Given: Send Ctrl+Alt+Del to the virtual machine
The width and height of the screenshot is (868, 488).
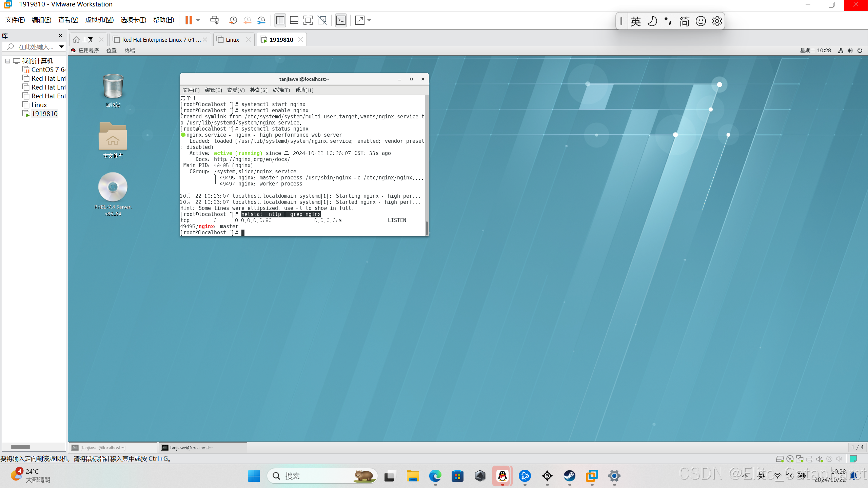Looking at the screenshot, I should tap(214, 20).
